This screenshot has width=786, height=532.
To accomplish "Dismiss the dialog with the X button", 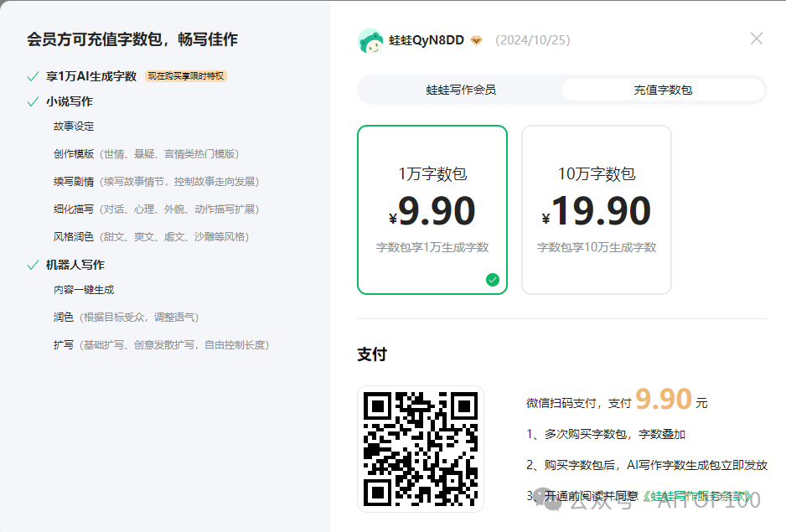I will (x=757, y=37).
